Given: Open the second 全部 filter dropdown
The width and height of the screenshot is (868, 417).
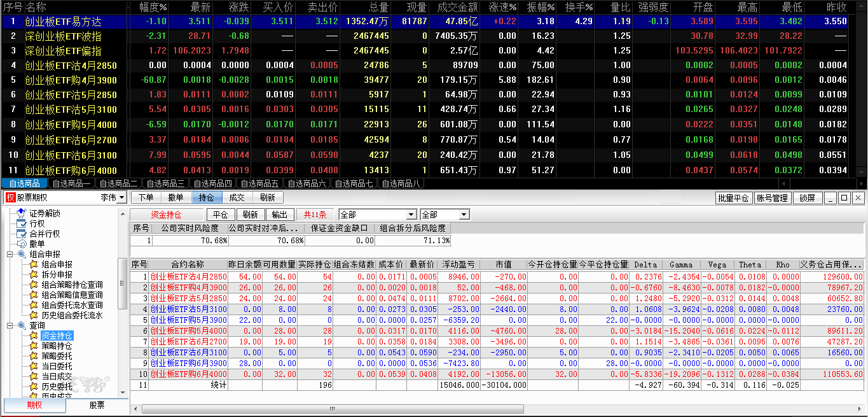Looking at the screenshot, I should tap(464, 215).
